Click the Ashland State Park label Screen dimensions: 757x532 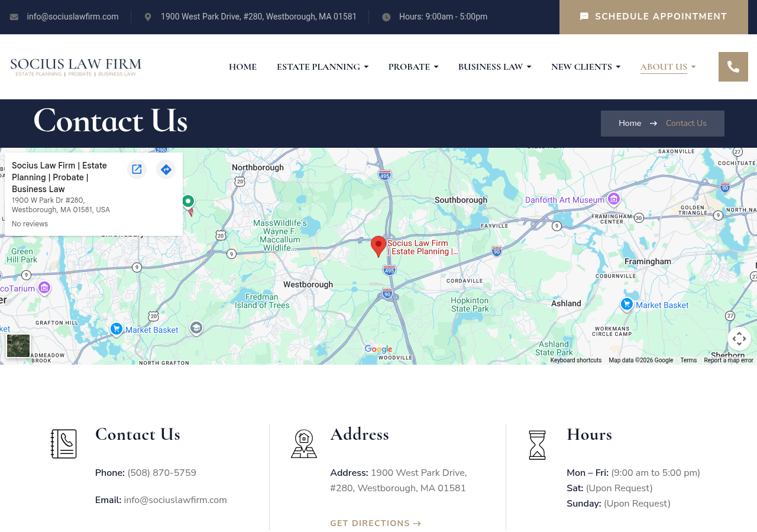pos(554,348)
